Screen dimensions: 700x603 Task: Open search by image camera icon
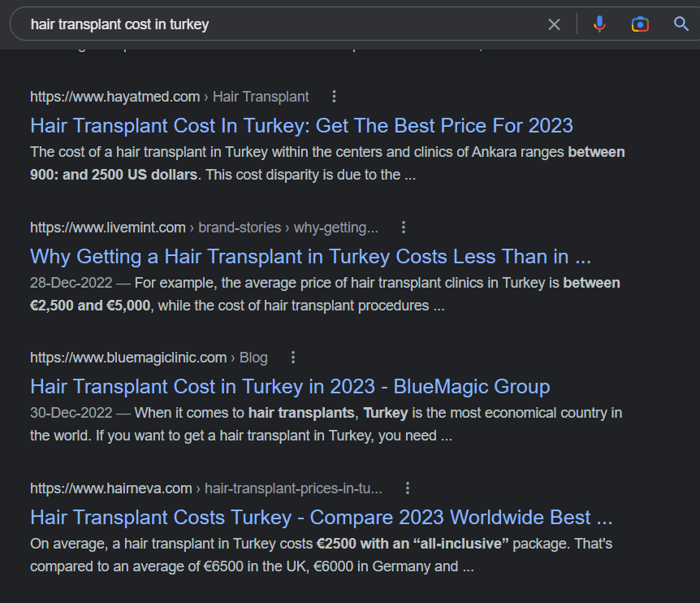coord(640,24)
